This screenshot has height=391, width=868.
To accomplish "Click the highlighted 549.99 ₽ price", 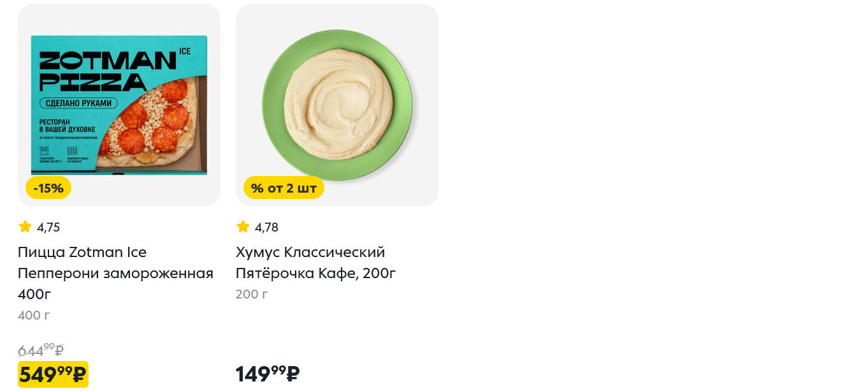I will pos(53,374).
